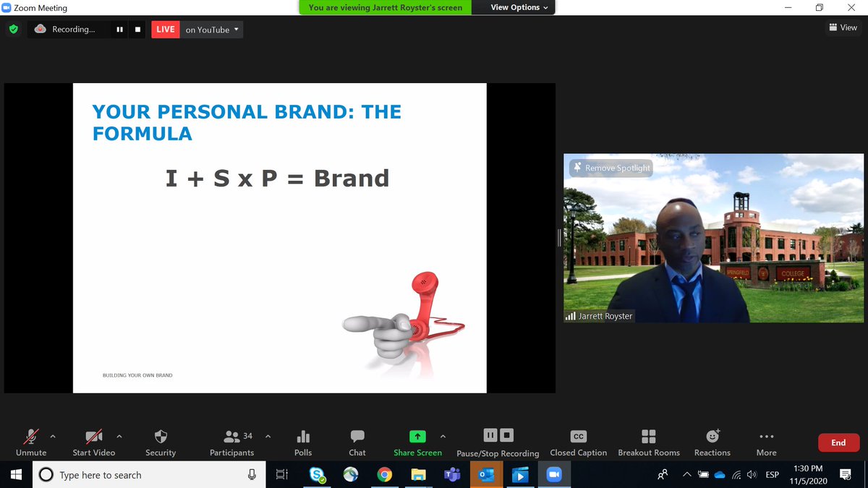Open the View layout button
This screenshot has height=488, width=868.
(843, 27)
